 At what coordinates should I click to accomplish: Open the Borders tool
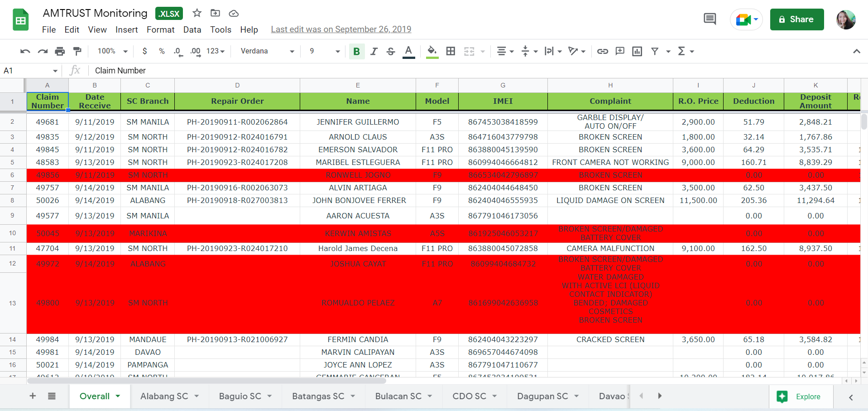click(451, 51)
